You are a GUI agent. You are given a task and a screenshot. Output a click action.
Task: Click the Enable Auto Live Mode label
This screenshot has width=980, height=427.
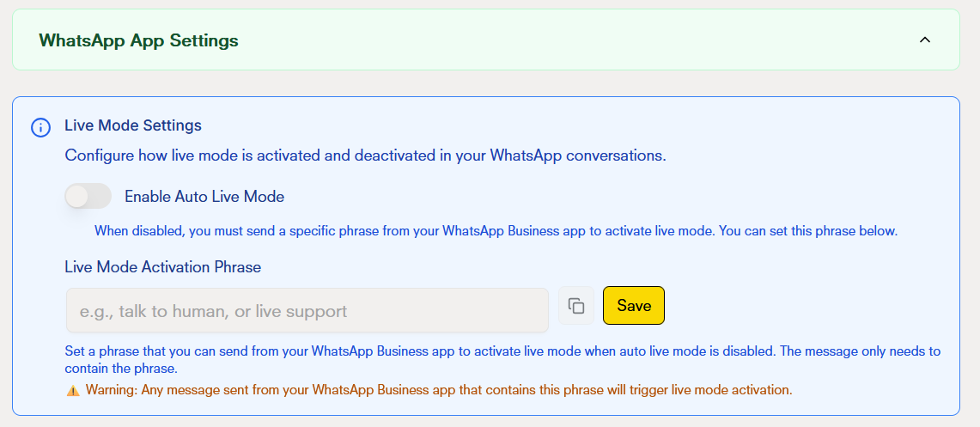[x=204, y=196]
